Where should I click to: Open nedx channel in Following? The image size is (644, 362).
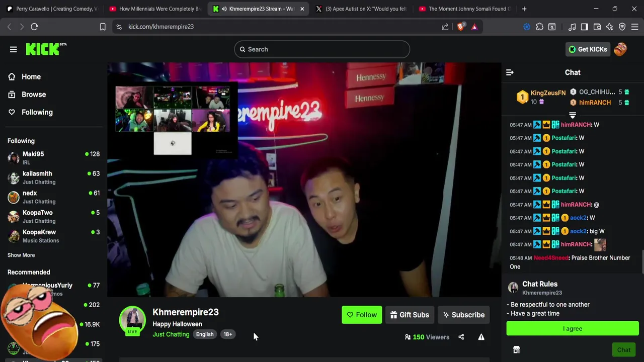(53, 197)
